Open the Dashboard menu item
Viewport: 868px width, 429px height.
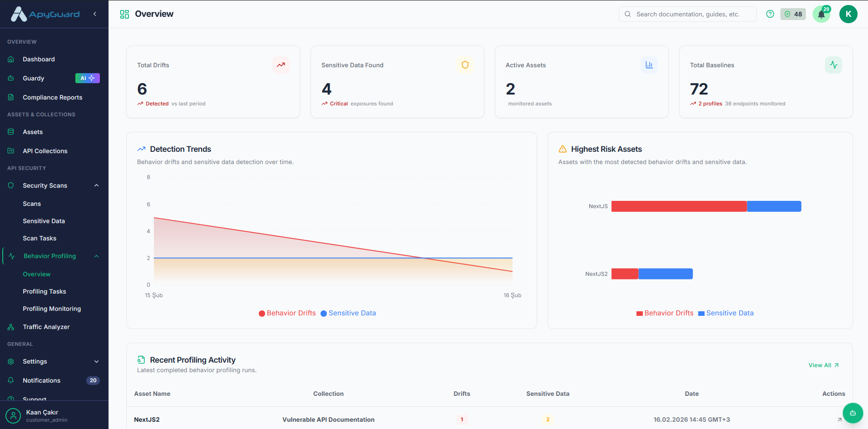coord(39,59)
